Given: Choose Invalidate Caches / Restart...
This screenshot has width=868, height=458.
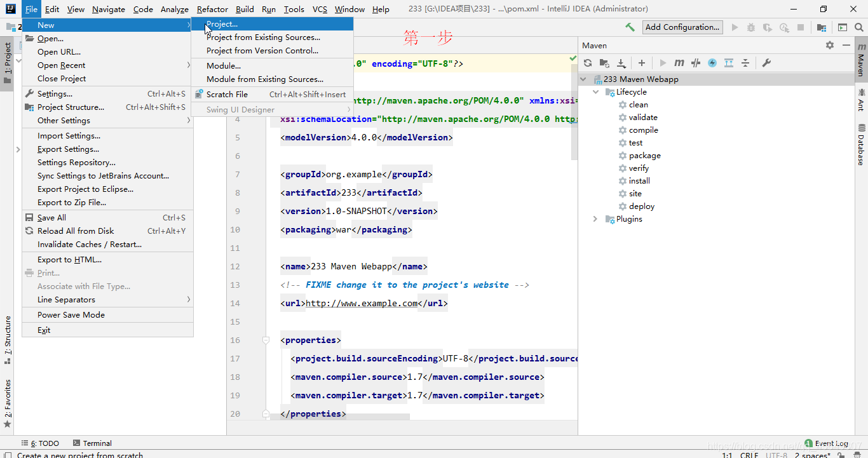Looking at the screenshot, I should tap(107, 244).
